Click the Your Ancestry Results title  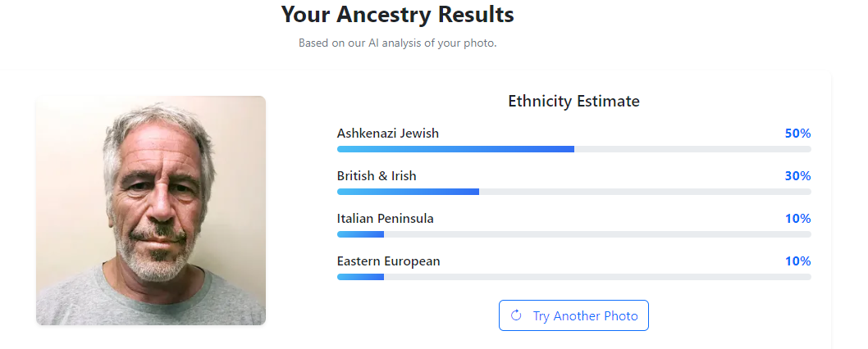coord(397,14)
